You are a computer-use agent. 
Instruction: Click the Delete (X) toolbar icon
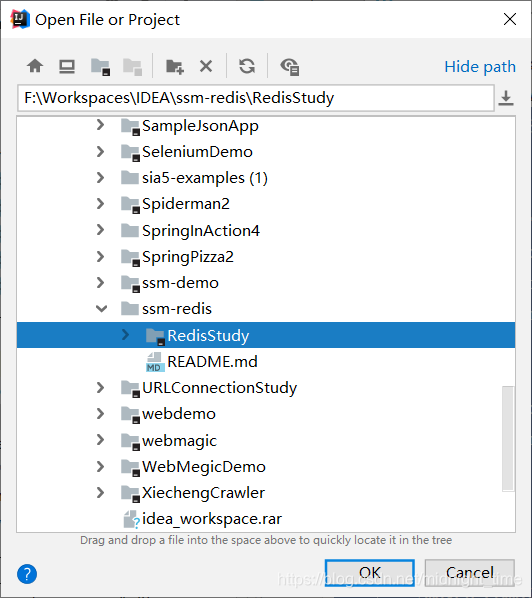pos(206,66)
